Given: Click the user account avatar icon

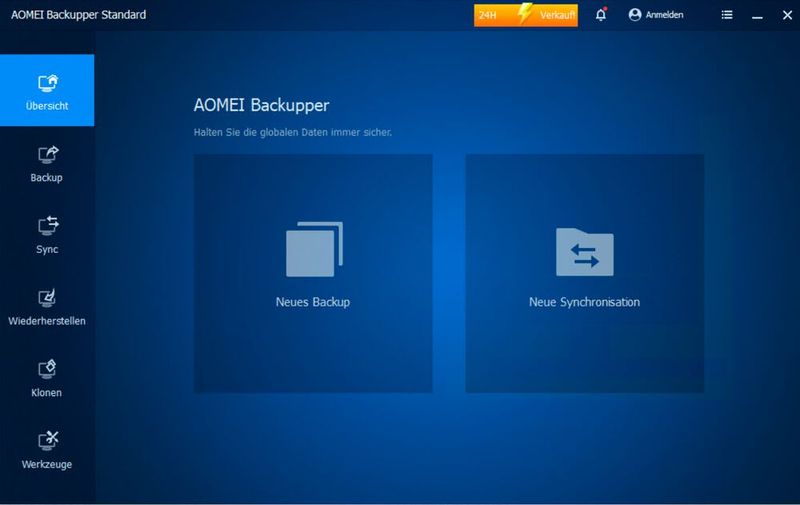Looking at the screenshot, I should pyautogui.click(x=635, y=15).
